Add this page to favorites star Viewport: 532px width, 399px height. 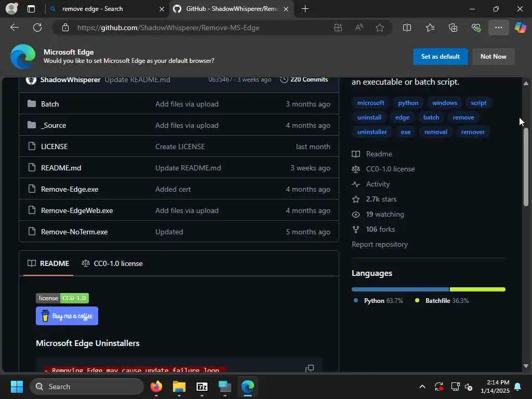click(x=380, y=28)
